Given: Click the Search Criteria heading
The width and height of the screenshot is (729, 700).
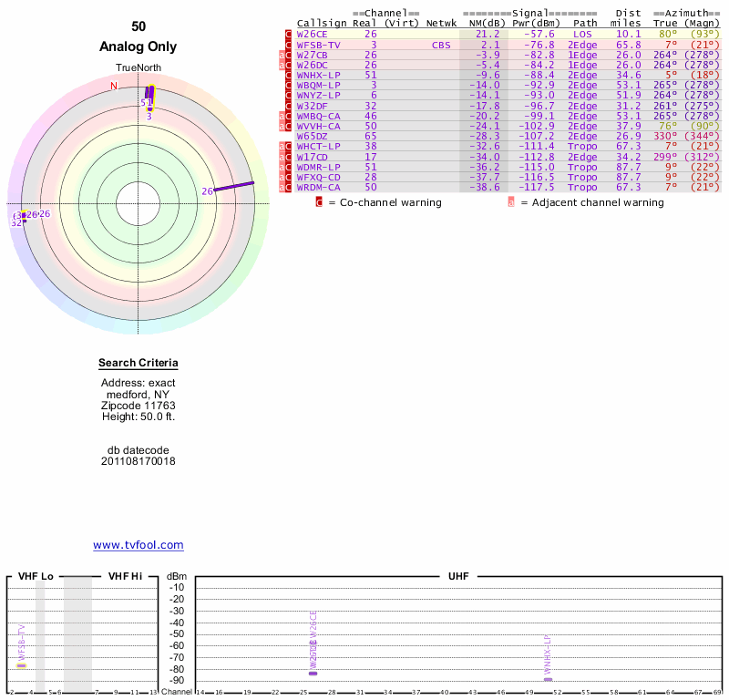Looking at the screenshot, I should (x=139, y=364).
